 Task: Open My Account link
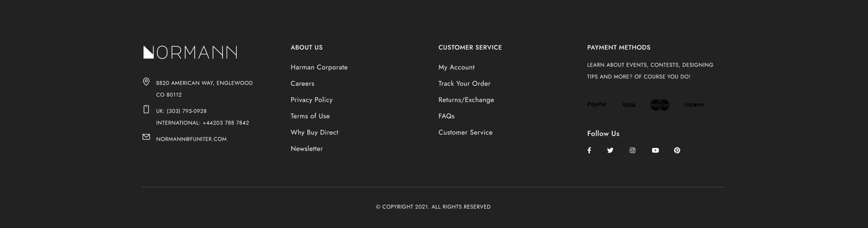click(x=457, y=67)
